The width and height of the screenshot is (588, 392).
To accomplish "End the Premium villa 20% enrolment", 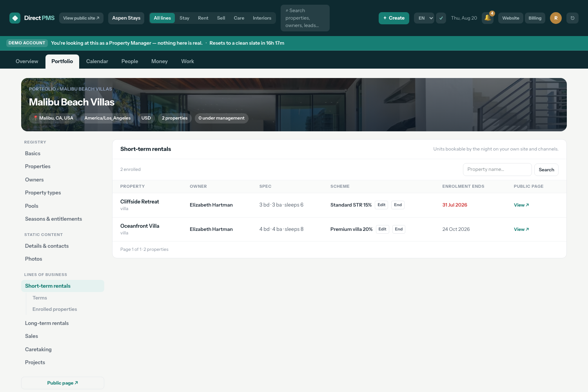I will [x=399, y=229].
